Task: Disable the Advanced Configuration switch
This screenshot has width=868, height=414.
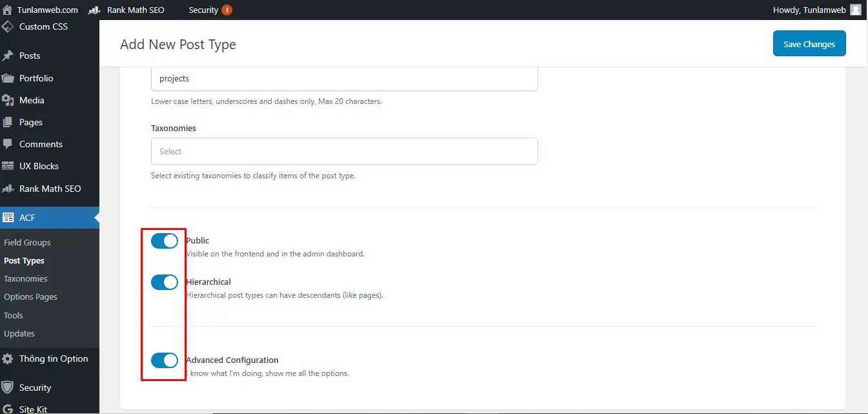Action: point(165,360)
